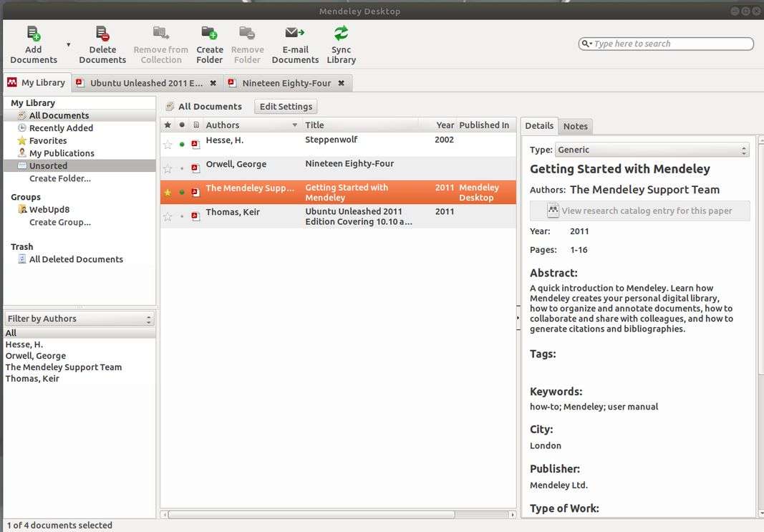This screenshot has width=764, height=532.
Task: Open E-mail Documents from the toolbar
Action: [295, 34]
